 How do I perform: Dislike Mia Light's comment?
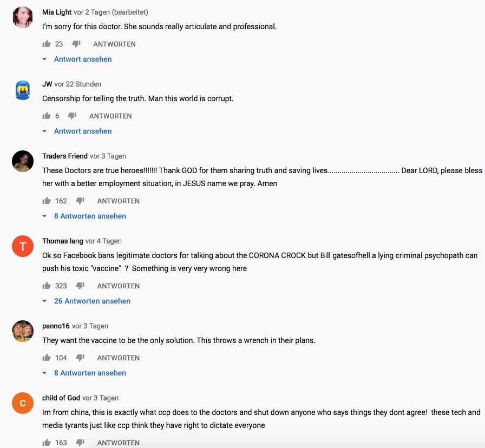pyautogui.click(x=76, y=44)
